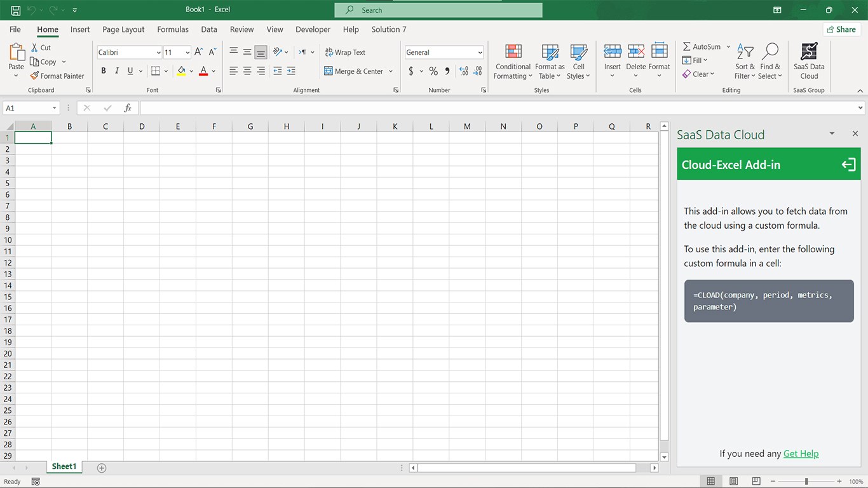Open the Format cells menu icon

click(x=660, y=51)
